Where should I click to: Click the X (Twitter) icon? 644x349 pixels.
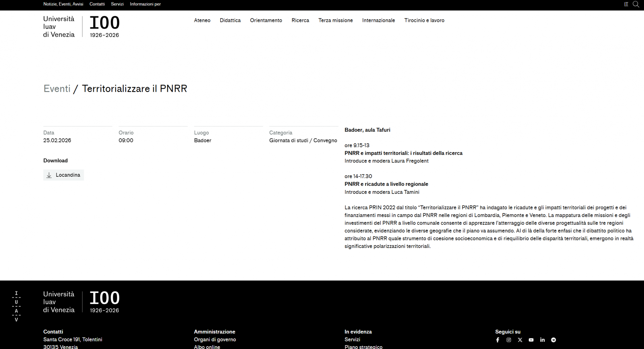[x=520, y=340]
